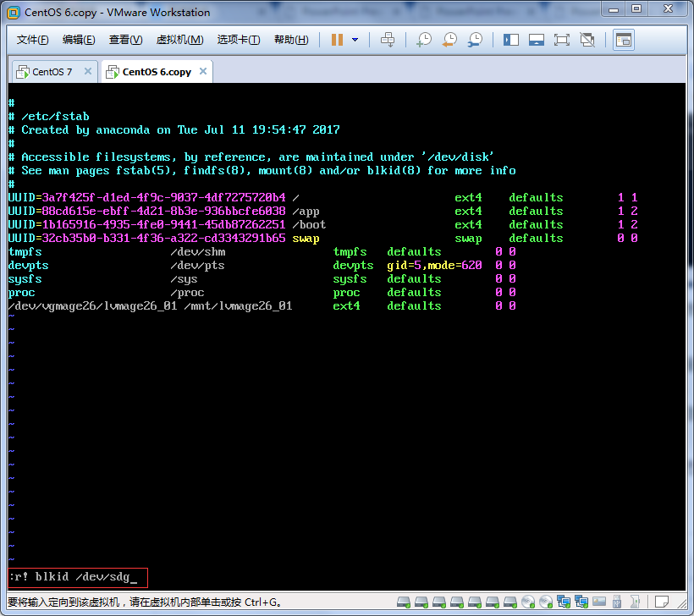Open the power options dropdown arrow
Screen dimensions: 694x616
[355, 40]
